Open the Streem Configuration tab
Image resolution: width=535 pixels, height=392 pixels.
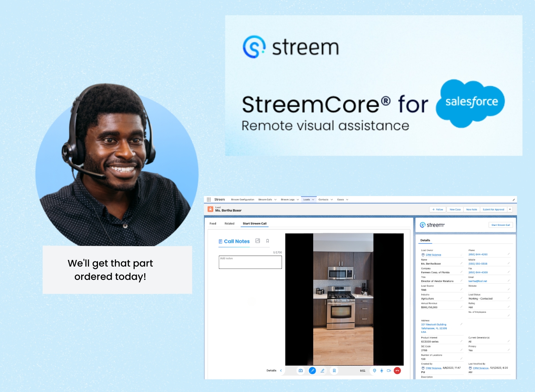(x=243, y=200)
